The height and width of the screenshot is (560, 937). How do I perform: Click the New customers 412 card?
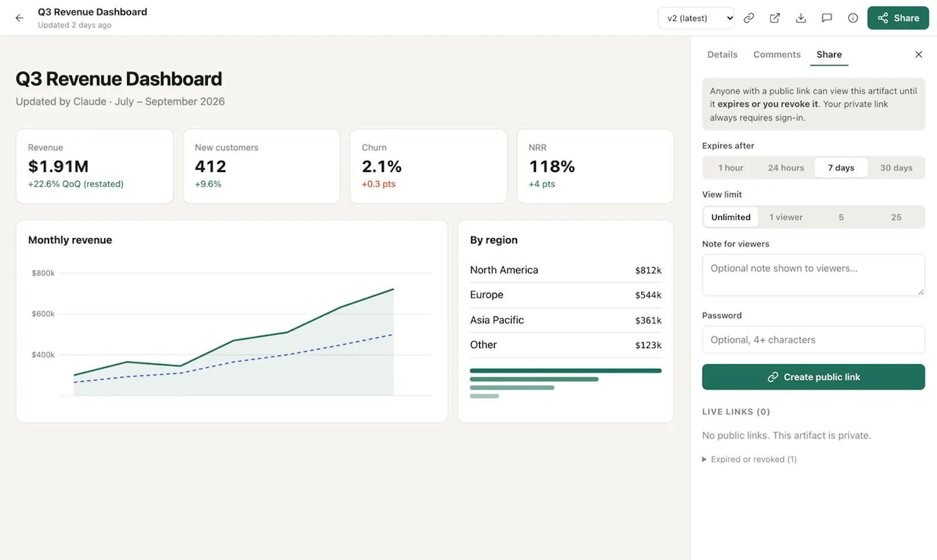(x=261, y=166)
